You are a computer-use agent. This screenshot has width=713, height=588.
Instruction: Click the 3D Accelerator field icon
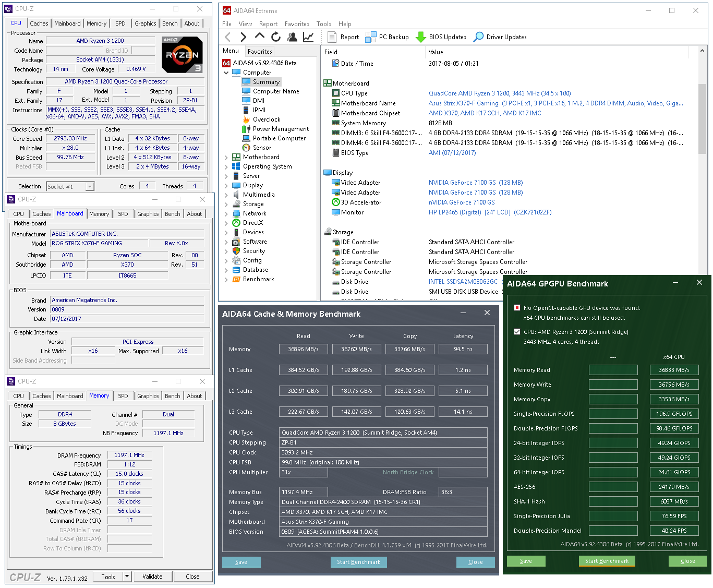[x=336, y=202]
